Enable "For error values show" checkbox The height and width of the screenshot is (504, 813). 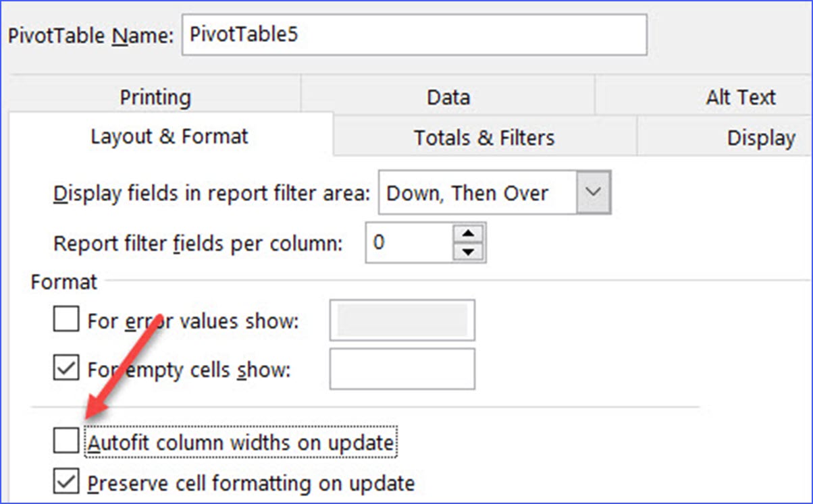(65, 320)
